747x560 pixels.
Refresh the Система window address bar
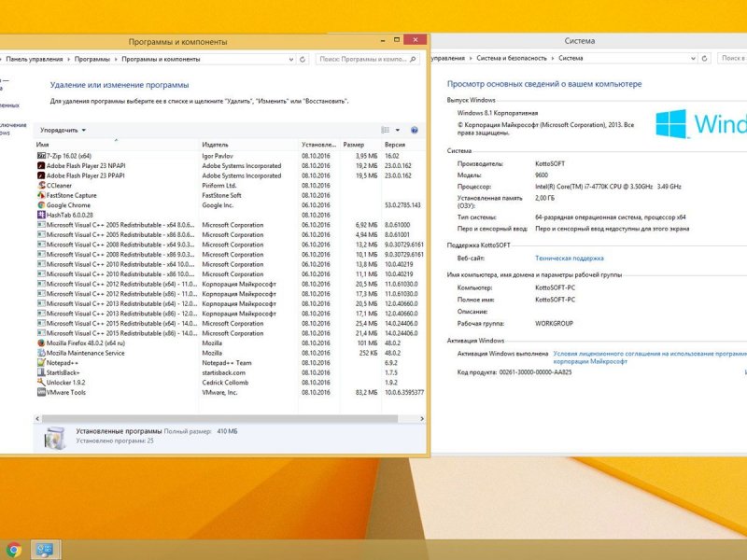704,58
